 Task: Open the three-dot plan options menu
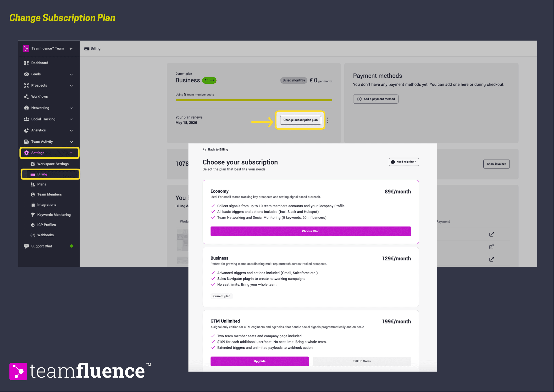328,120
